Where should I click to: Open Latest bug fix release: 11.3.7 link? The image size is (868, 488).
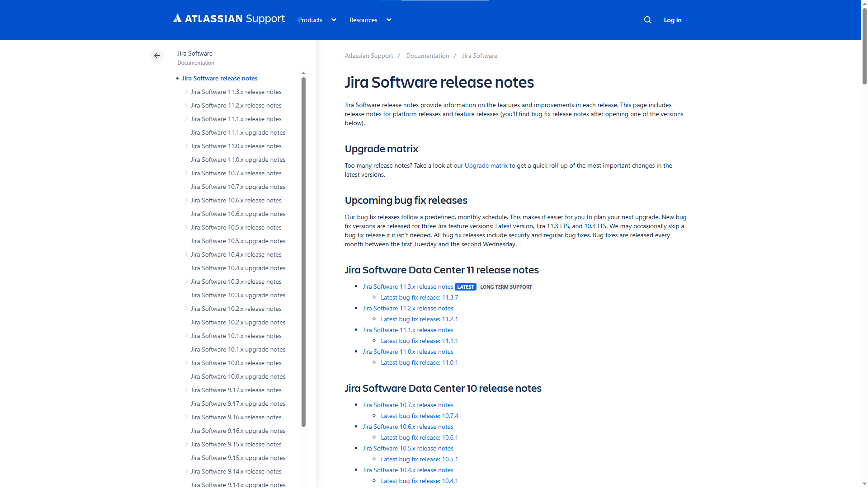(x=419, y=297)
